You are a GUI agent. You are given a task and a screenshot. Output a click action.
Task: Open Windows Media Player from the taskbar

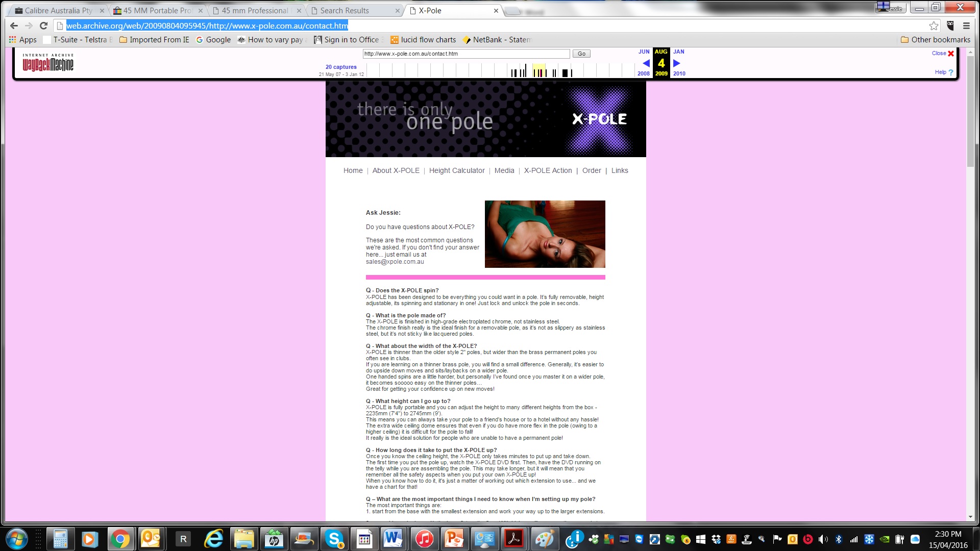point(89,539)
